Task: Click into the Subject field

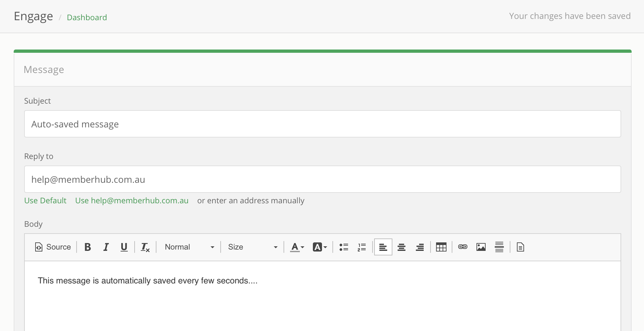Action: (323, 124)
